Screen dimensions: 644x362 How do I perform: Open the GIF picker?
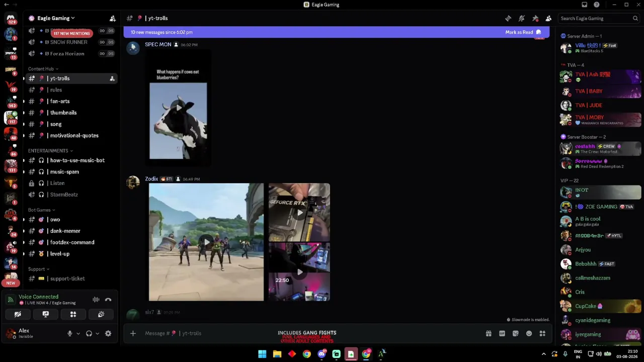(x=502, y=333)
